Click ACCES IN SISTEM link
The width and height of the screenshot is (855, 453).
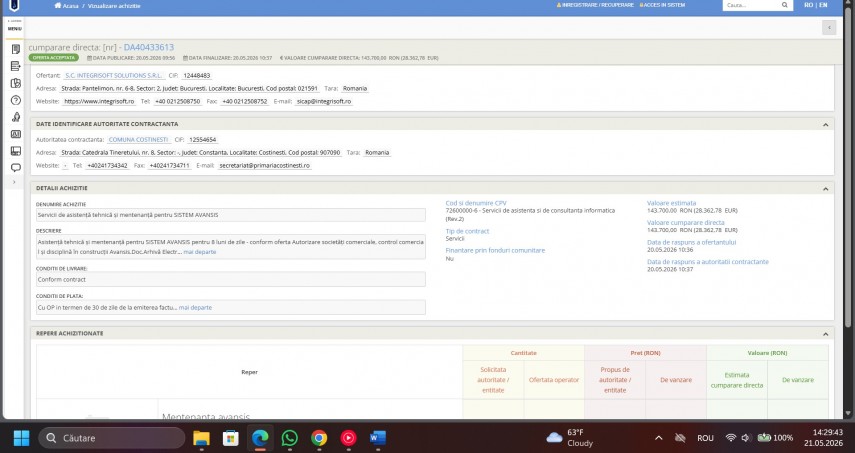click(x=662, y=5)
